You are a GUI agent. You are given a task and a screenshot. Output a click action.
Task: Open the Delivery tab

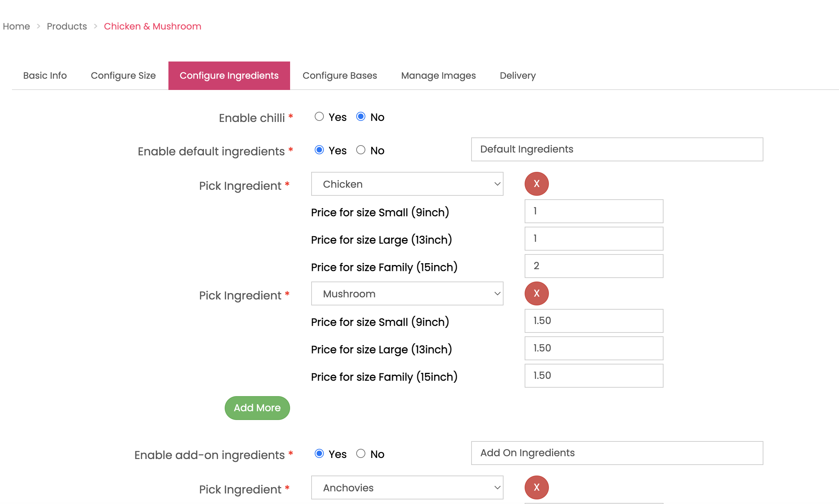point(517,76)
